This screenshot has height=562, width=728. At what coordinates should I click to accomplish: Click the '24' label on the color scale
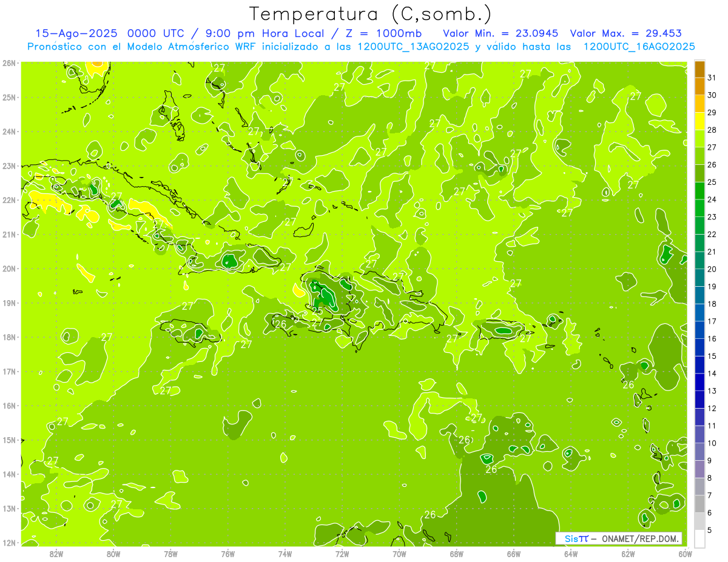712,199
